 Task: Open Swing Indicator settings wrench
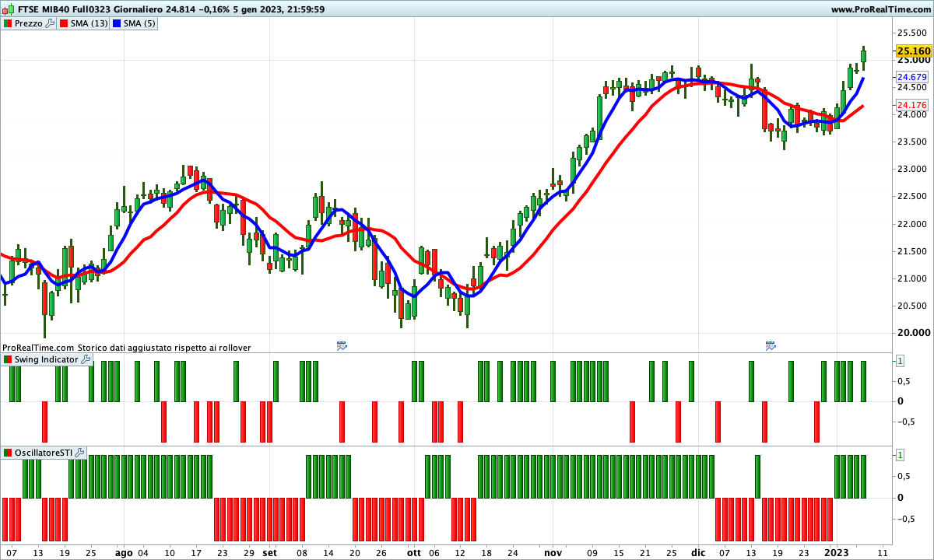coord(86,359)
